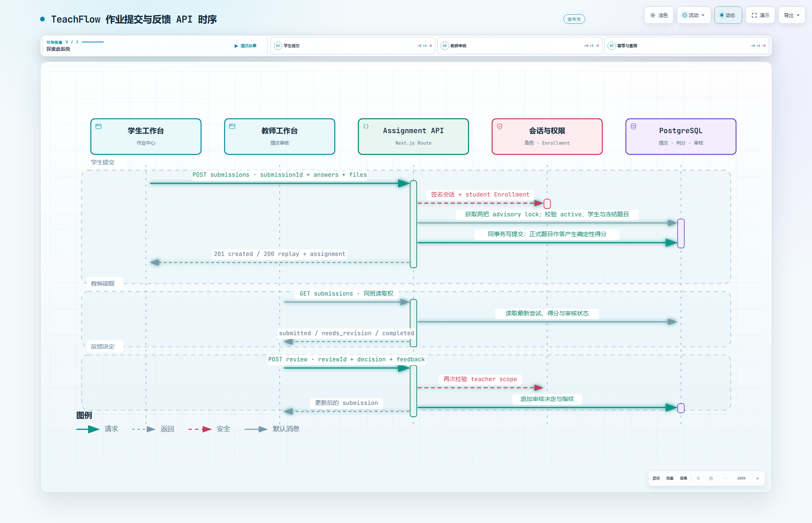Click the 'GET submissions · 同班读取权' message
Screen dimensions: 812x523
tap(347, 294)
